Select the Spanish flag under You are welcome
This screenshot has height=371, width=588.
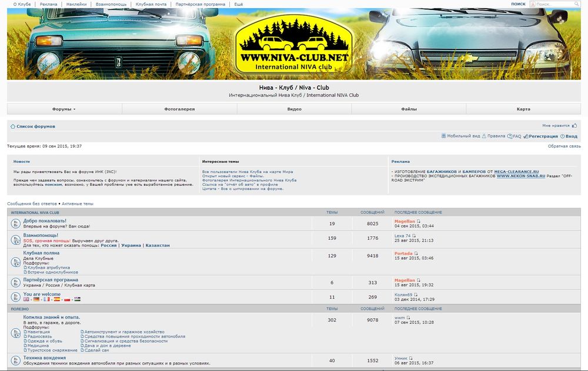(x=57, y=299)
